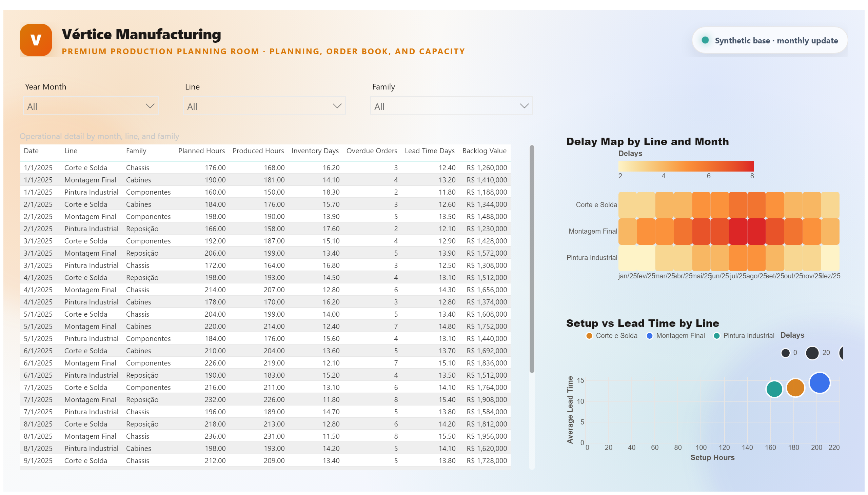Viewport: 868px width, 495px height.
Task: Click the Setup vs Lead Time by Line title
Action: tap(642, 323)
